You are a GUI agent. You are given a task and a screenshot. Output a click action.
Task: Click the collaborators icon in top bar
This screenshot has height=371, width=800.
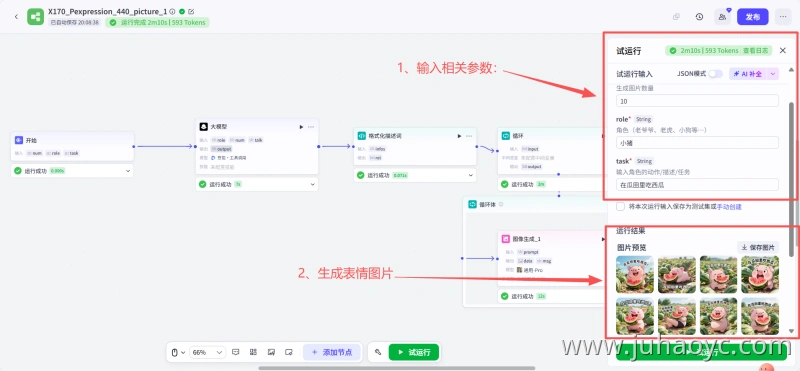722,17
